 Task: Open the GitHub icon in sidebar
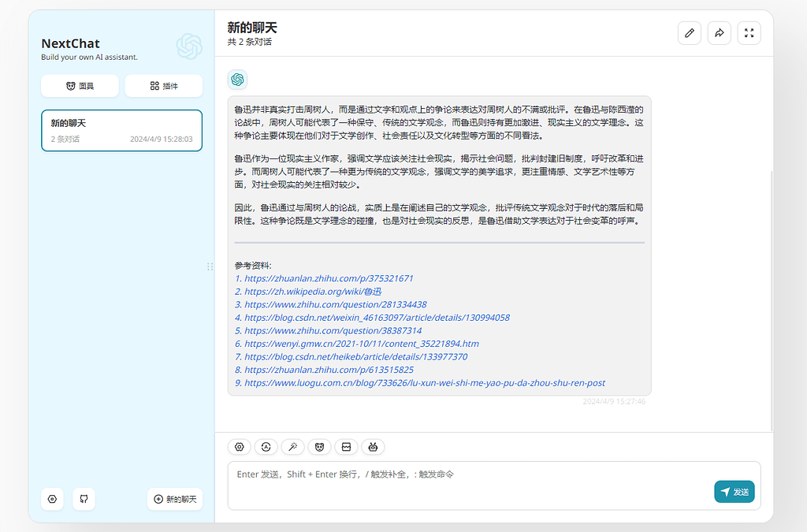84,499
